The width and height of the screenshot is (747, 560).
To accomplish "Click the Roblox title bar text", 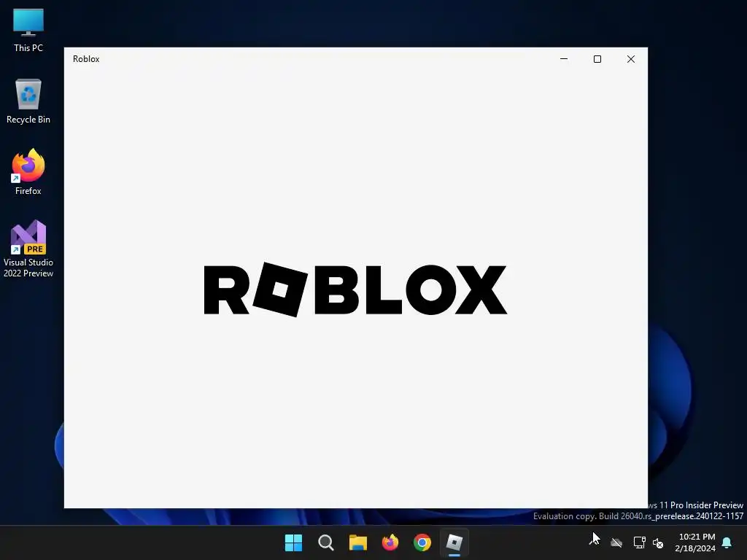I will [86, 59].
